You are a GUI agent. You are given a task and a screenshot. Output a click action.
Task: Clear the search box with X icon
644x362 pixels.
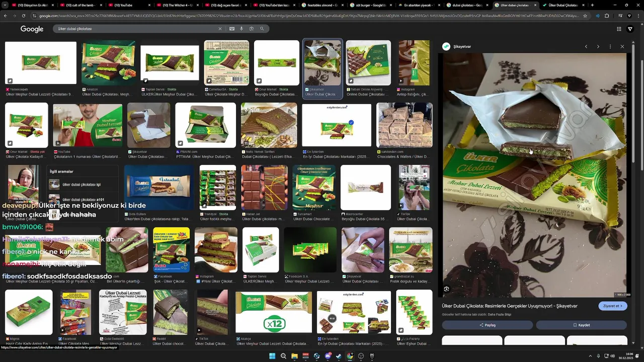(x=220, y=29)
